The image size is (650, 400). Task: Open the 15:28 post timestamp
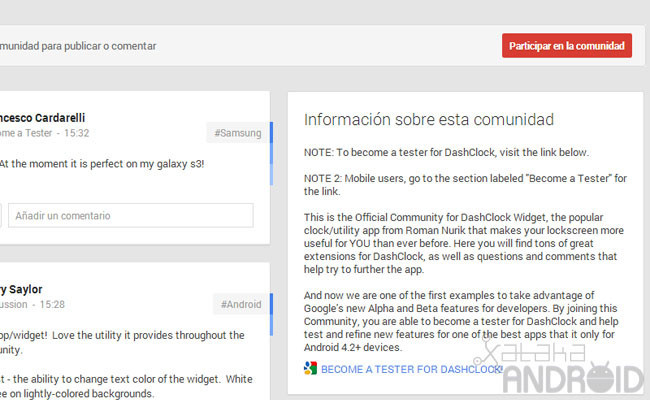[53, 304]
